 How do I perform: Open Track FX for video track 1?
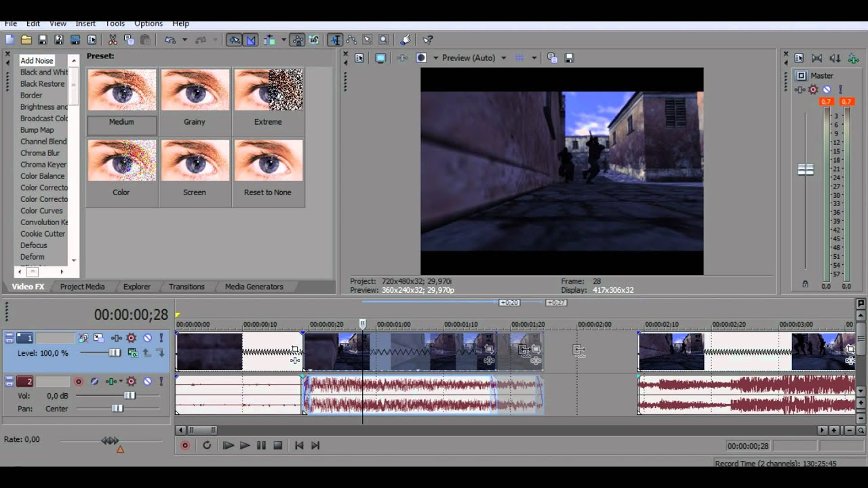(117, 338)
